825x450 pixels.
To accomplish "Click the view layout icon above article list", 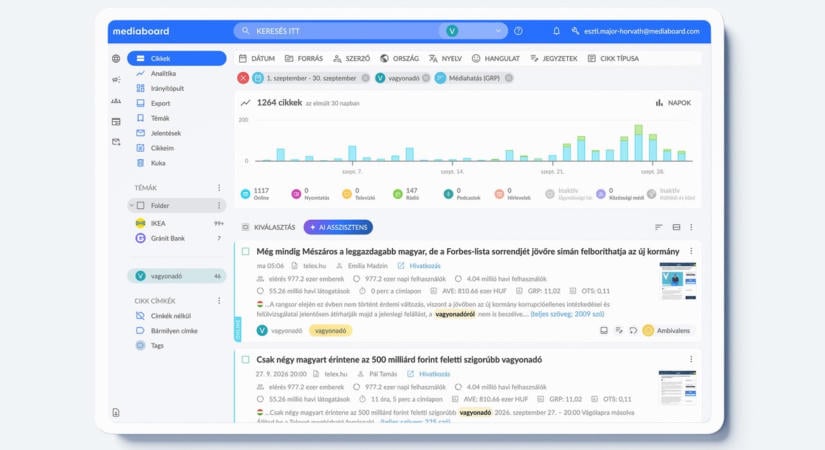I will click(x=676, y=227).
